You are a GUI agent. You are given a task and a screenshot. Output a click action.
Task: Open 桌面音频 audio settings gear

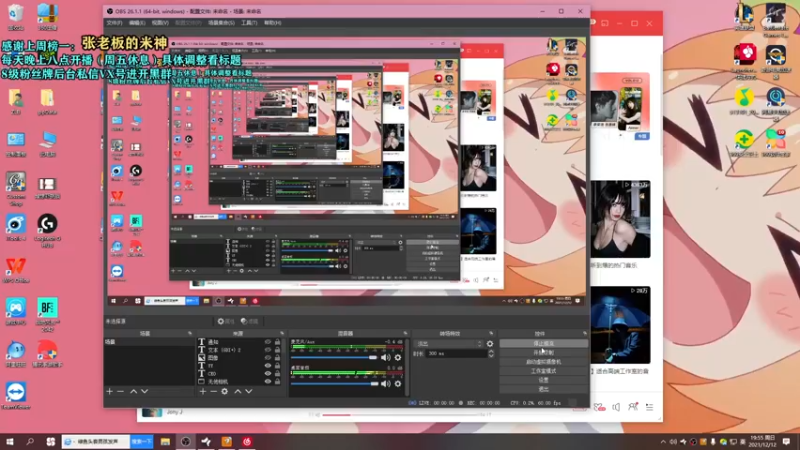coord(398,383)
